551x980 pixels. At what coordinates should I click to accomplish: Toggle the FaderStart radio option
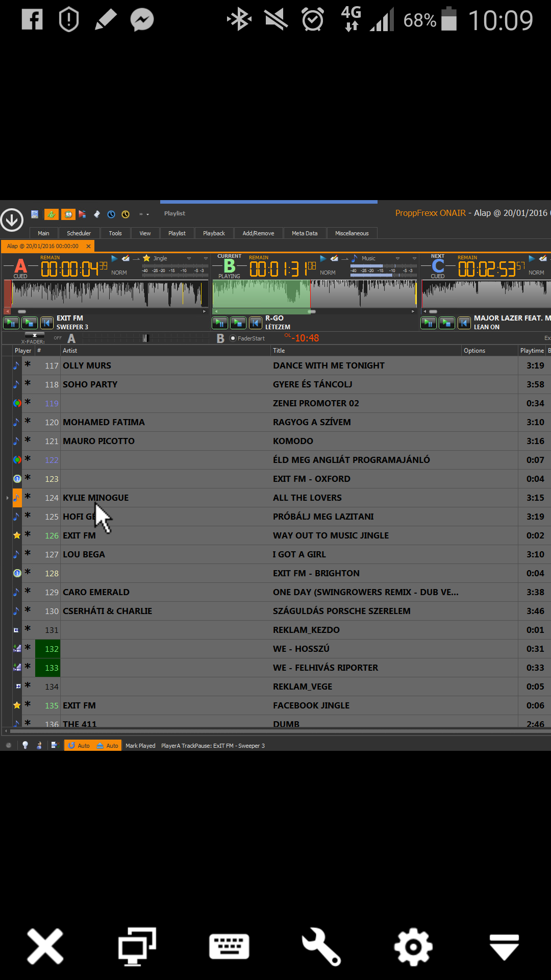(x=233, y=338)
